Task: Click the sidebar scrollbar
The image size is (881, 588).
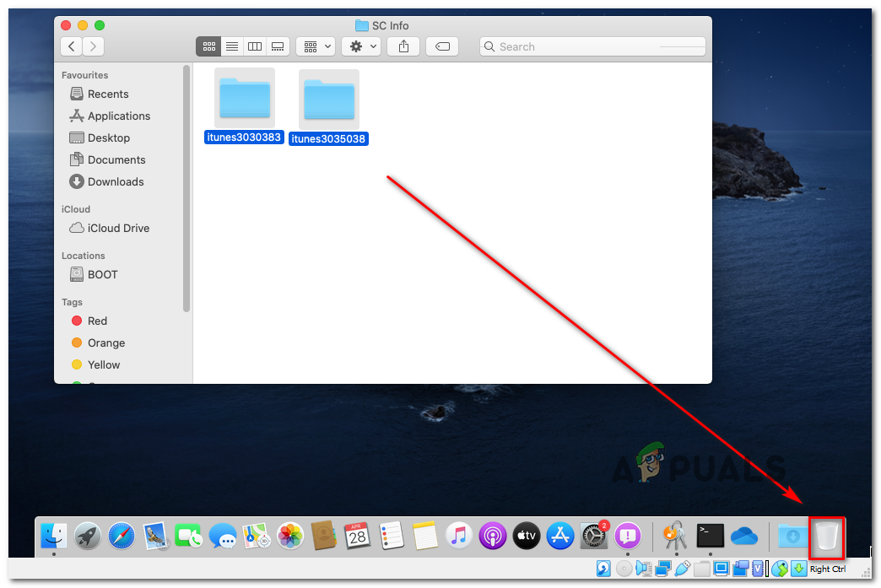Action: tap(186, 188)
